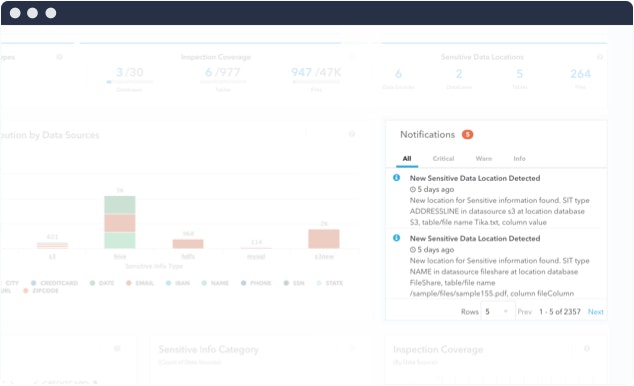Click the 264 files sensitive location count

pyautogui.click(x=580, y=74)
